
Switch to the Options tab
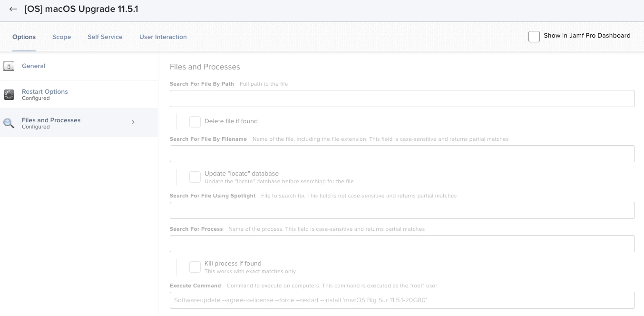pos(24,37)
